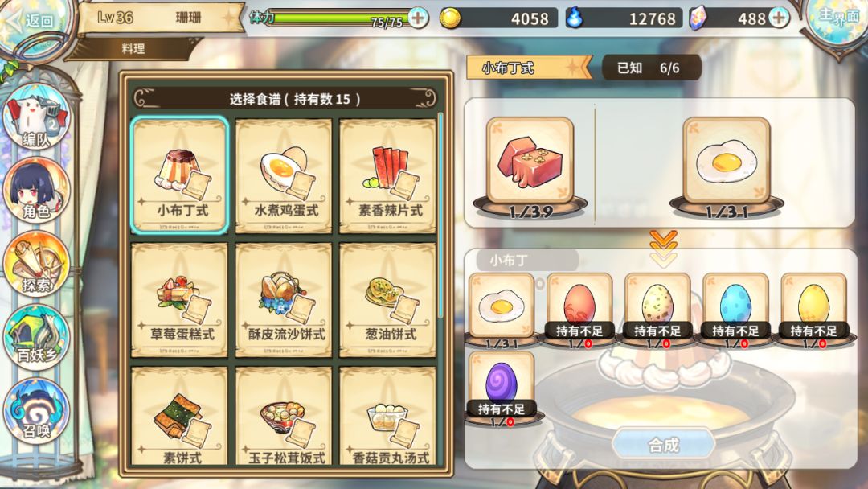Choose the 草莓蛋糕式 recipe card

click(179, 300)
